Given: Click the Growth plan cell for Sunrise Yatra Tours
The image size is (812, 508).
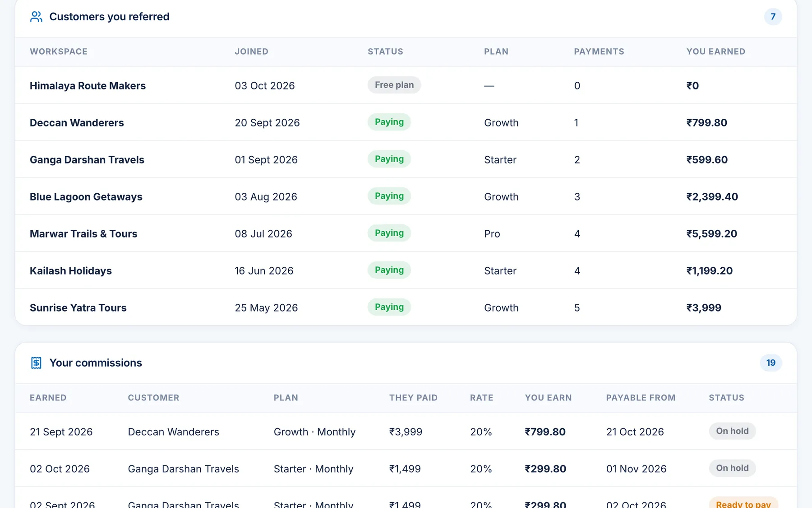Looking at the screenshot, I should [501, 308].
